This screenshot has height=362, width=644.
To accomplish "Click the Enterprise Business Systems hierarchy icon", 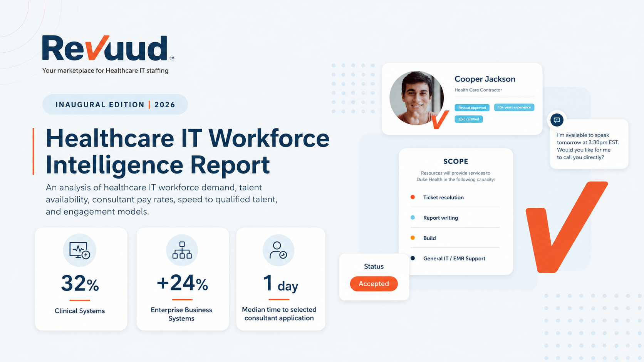I will point(182,250).
